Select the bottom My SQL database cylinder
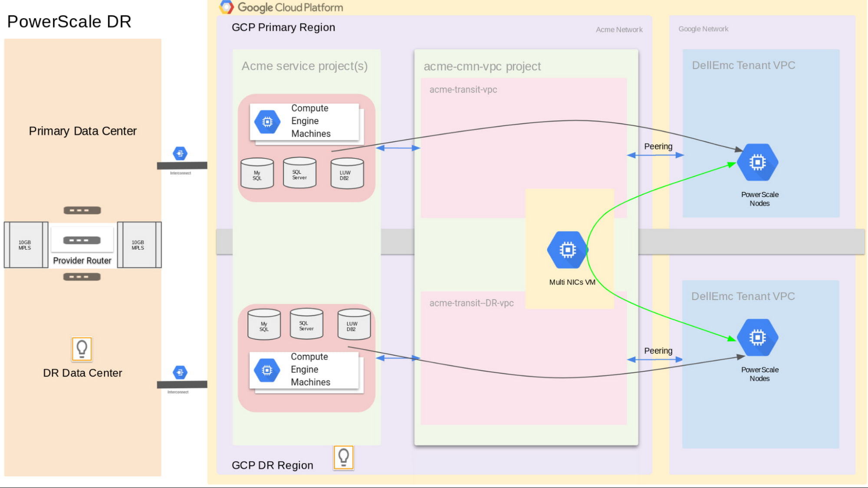868x488 pixels. click(264, 324)
